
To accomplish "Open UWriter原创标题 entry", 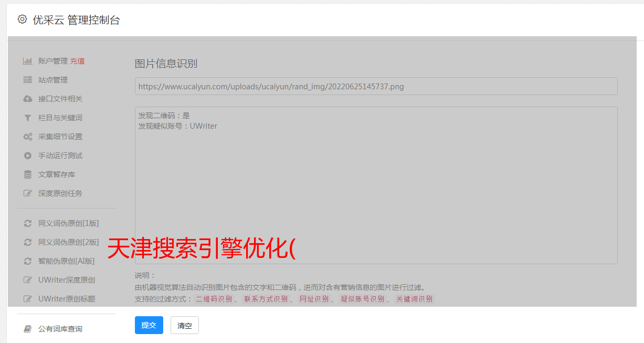I will pos(67,299).
